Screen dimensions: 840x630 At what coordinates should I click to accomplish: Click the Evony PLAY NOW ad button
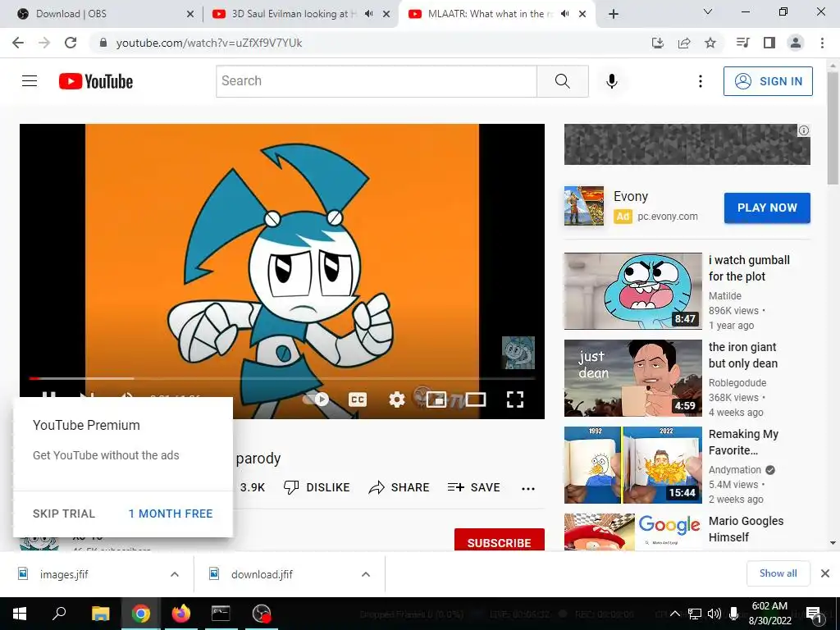767,208
